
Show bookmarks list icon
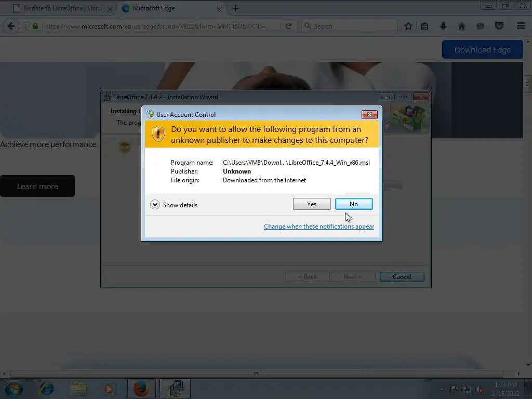(424, 26)
